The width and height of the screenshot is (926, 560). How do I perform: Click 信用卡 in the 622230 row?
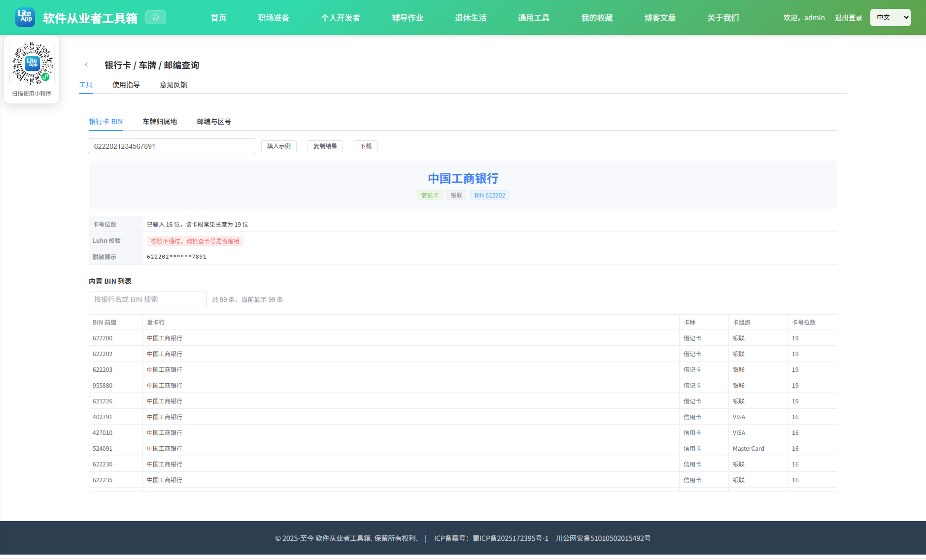(x=692, y=464)
